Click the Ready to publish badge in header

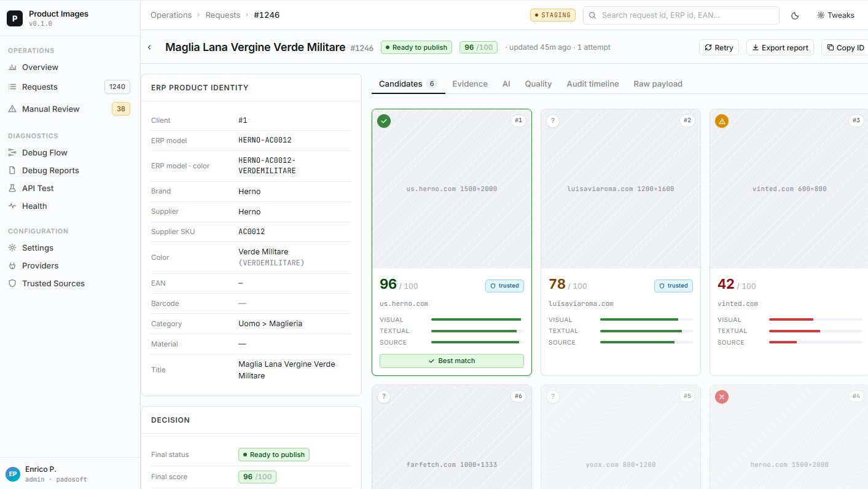pyautogui.click(x=416, y=47)
